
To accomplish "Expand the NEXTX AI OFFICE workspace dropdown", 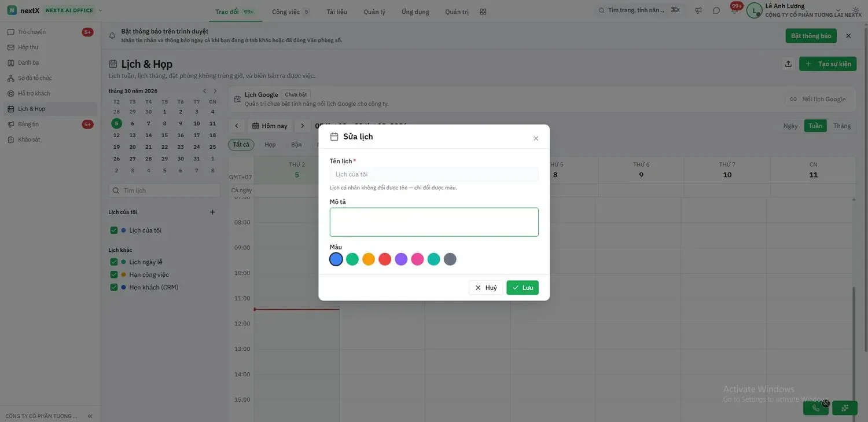I will pos(100,10).
